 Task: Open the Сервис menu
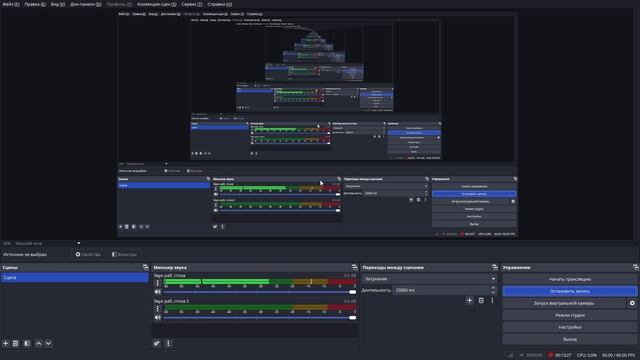pos(191,4)
